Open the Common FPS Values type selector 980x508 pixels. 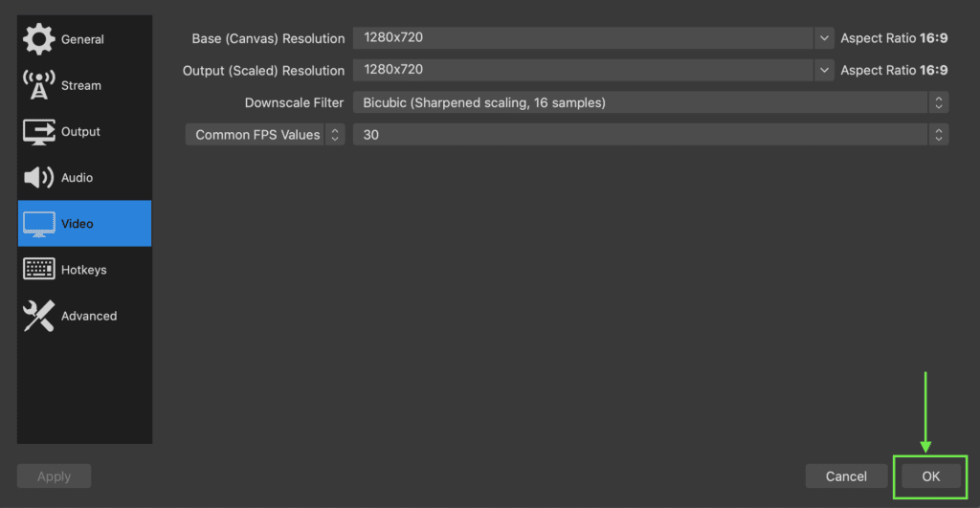265,134
